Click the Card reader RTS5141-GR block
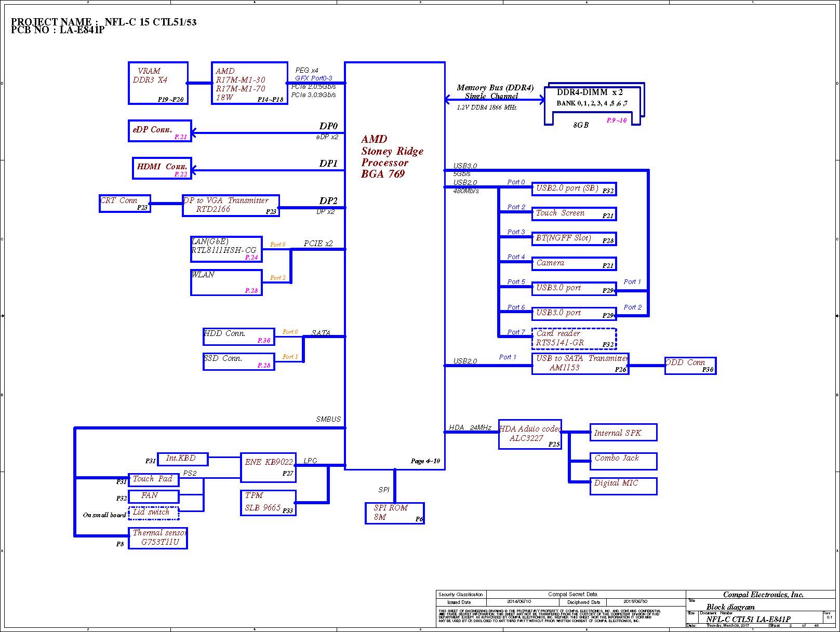840x632 pixels. (x=574, y=339)
